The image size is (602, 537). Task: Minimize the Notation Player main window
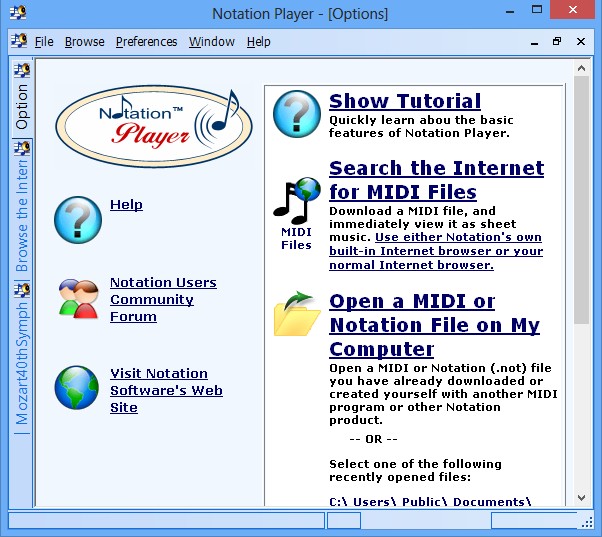pyautogui.click(x=510, y=11)
